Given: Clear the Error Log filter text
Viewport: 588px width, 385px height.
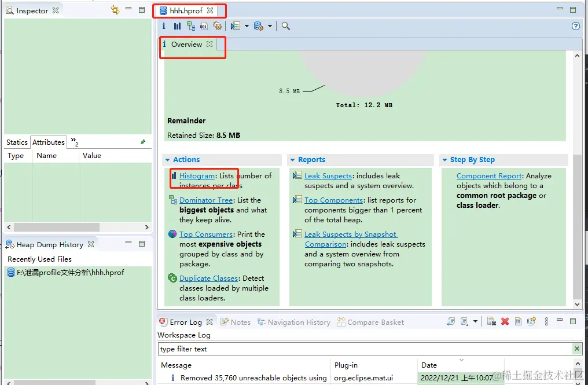Looking at the screenshot, I should (x=577, y=349).
